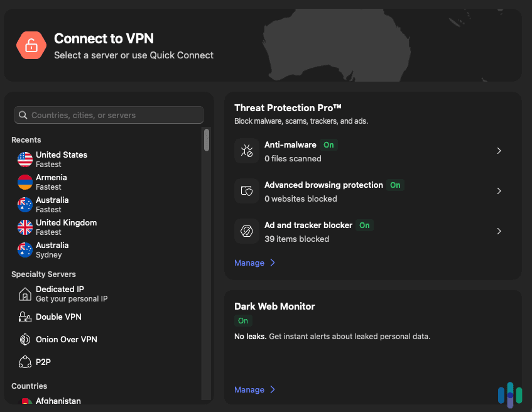The height and width of the screenshot is (412, 532).
Task: Expand the Anti-malware details chevron
Action: [499, 151]
